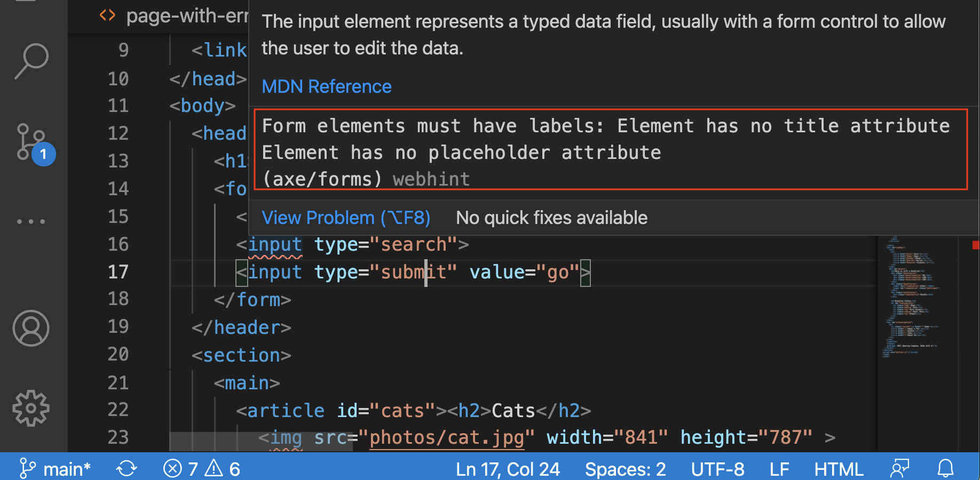Open the Accounts menu icon
Image resolution: width=980 pixels, height=480 pixels.
(x=31, y=329)
